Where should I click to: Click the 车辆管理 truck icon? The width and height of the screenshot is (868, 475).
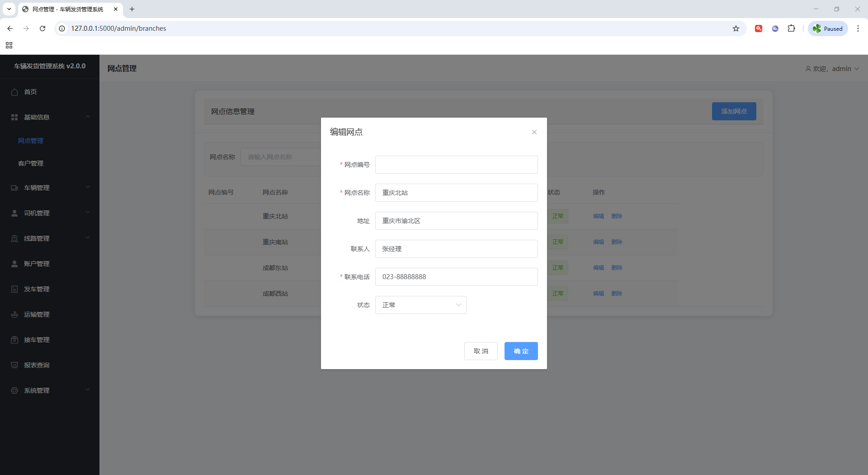(14, 188)
